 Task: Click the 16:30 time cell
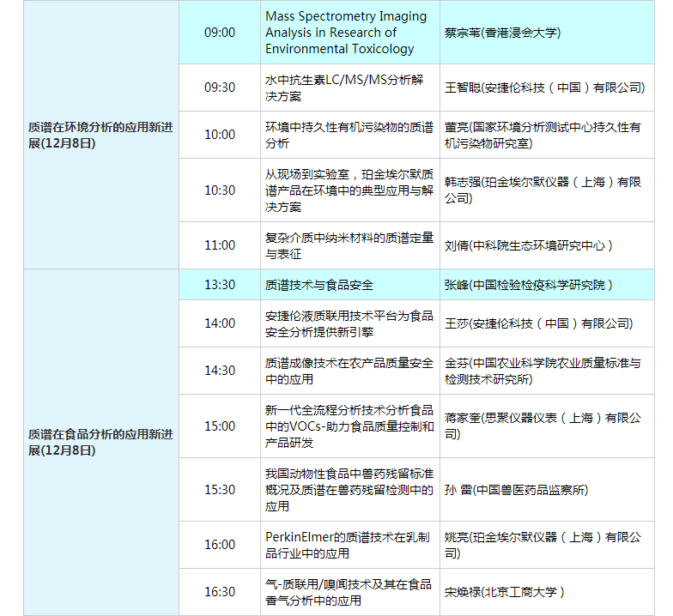pos(220,592)
